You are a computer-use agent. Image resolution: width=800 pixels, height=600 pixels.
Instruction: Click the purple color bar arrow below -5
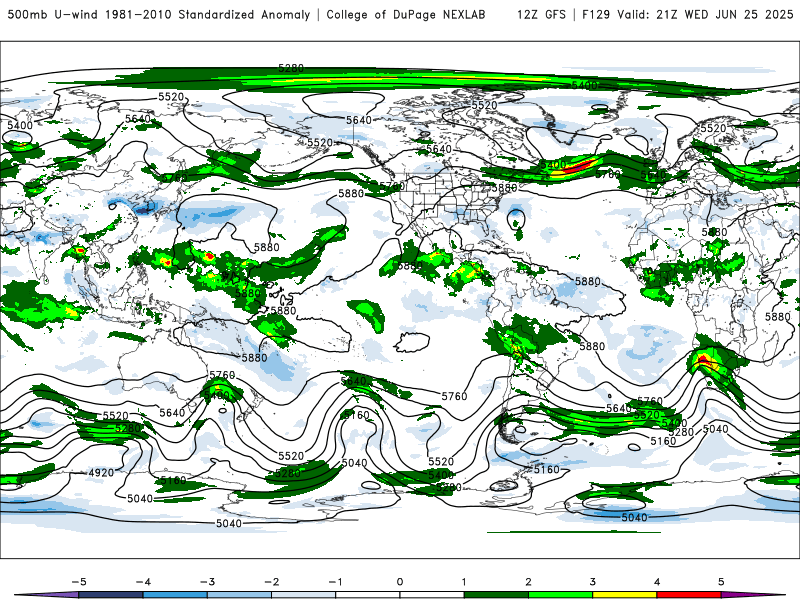coord(47,595)
